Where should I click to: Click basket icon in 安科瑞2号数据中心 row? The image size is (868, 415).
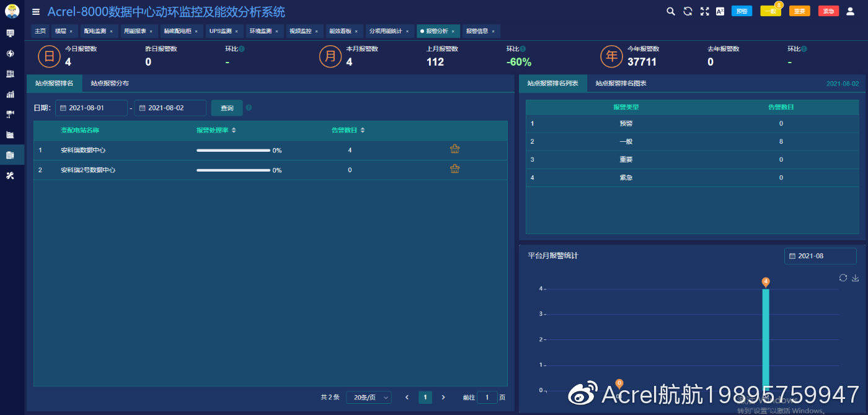[x=454, y=168]
